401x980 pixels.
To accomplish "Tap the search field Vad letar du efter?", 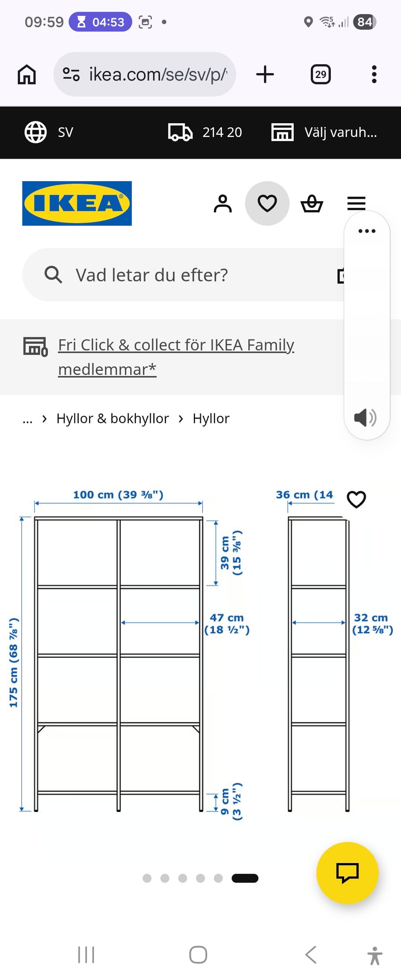I will click(184, 275).
